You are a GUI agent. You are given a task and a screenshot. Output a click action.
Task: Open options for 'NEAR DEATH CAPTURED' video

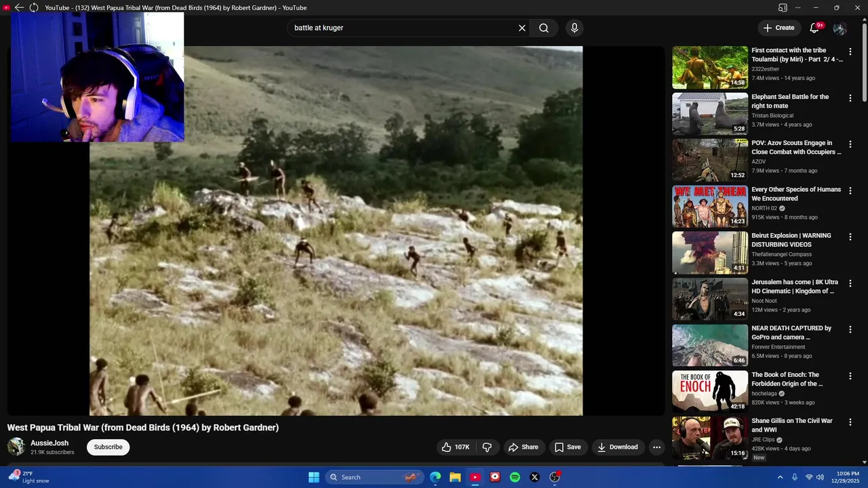(850, 329)
